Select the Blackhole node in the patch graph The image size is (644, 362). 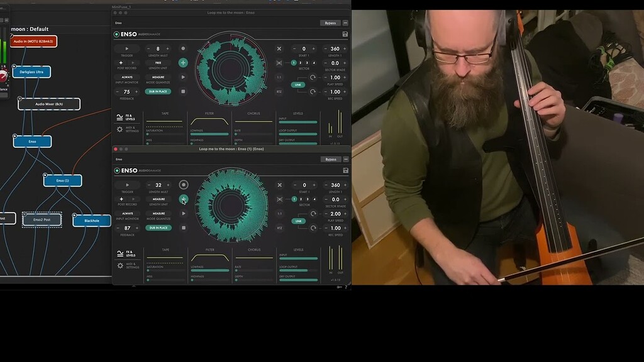[91, 221]
